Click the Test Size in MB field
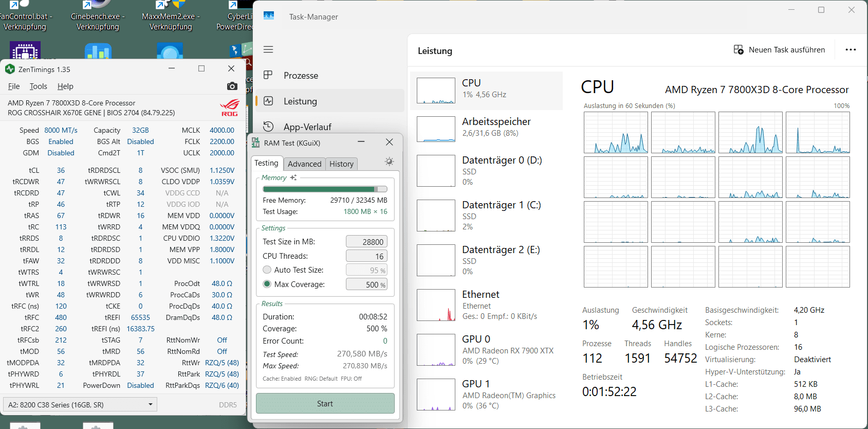Image resolution: width=868 pixels, height=429 pixels. [366, 242]
